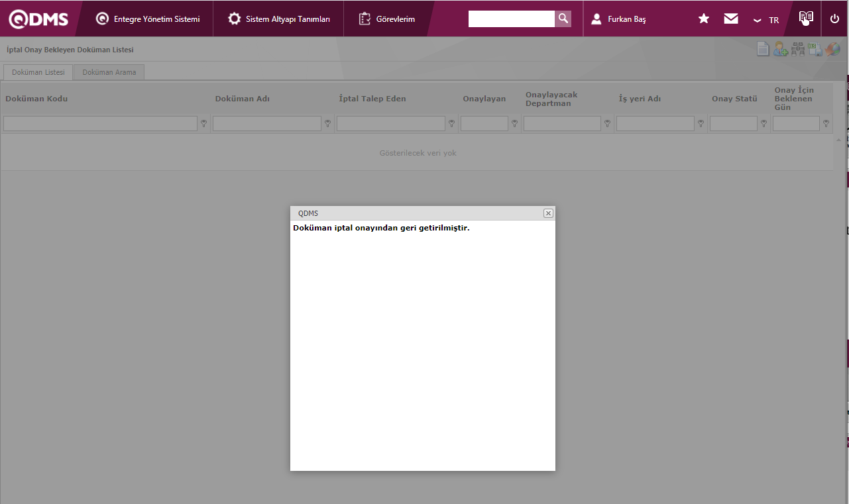The image size is (849, 504).
Task: Export the list with the XLS icon
Action: click(815, 49)
